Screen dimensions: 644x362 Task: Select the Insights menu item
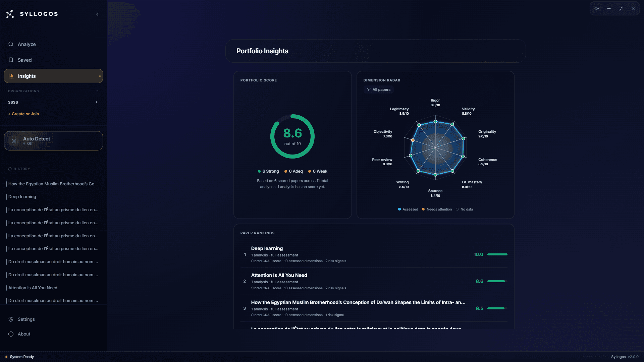tap(53, 76)
